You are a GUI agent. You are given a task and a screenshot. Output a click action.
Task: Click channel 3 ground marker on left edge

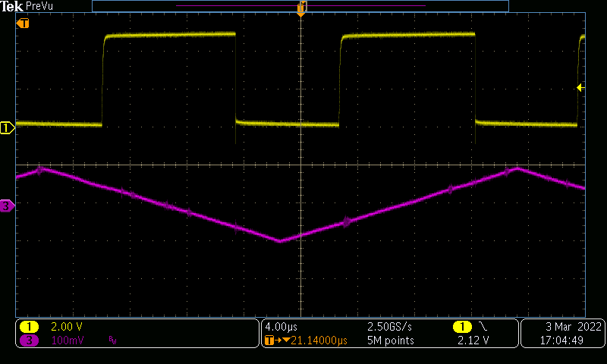pos(7,206)
